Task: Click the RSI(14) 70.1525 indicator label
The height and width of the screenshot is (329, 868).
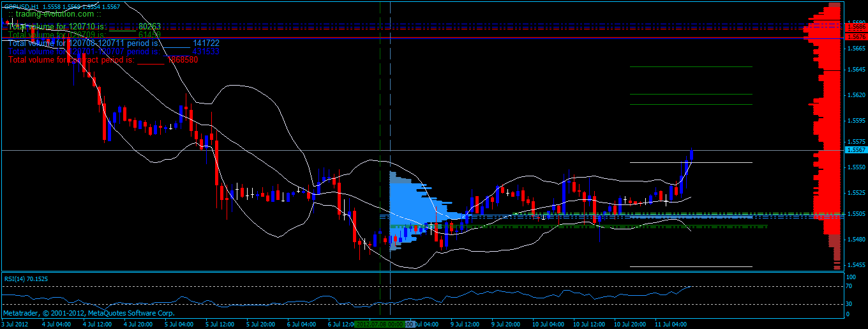Action: [27, 279]
